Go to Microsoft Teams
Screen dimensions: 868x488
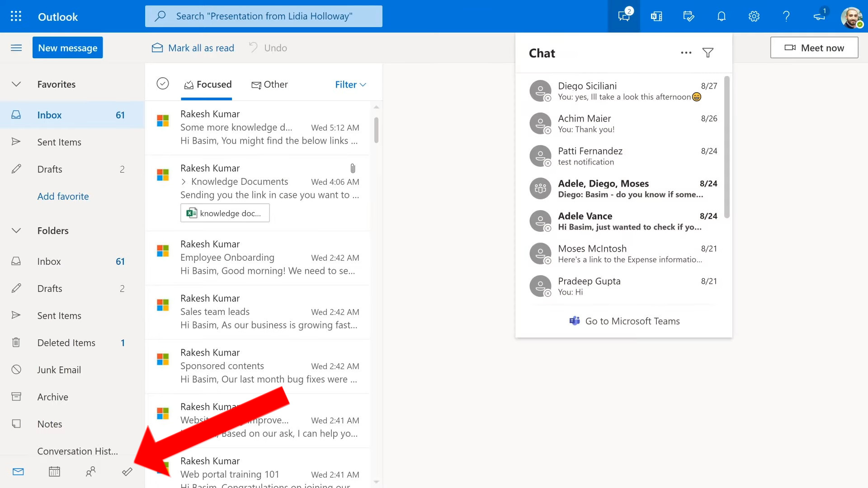[624, 321]
